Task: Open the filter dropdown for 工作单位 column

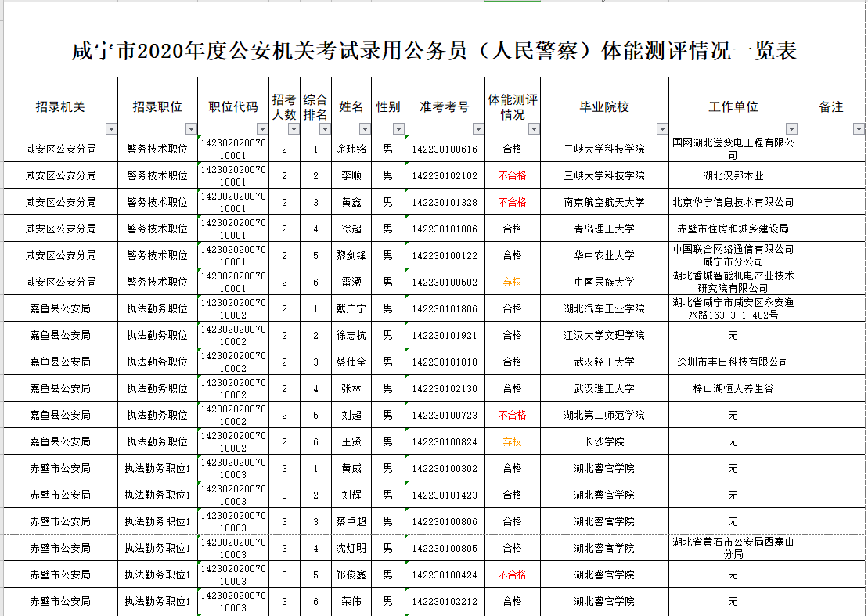Action: pyautogui.click(x=791, y=129)
